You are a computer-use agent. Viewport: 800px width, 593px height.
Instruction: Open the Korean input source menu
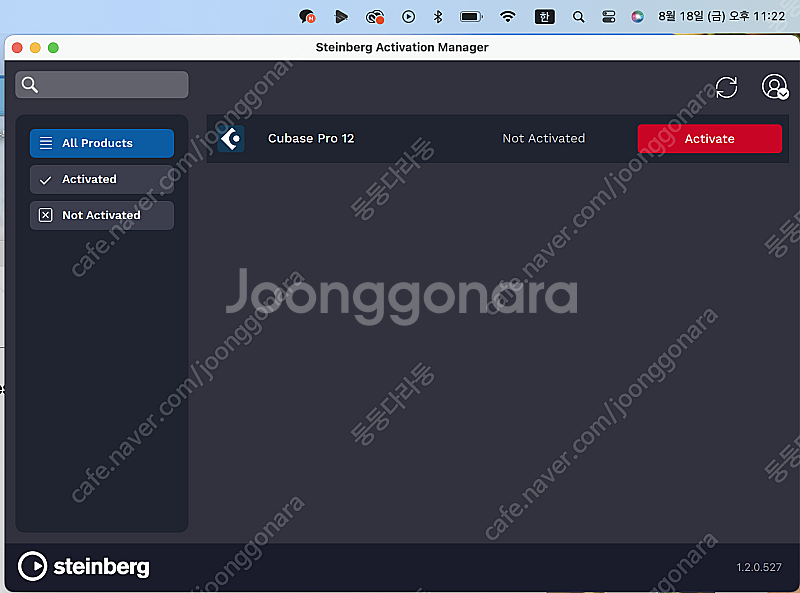(x=544, y=17)
